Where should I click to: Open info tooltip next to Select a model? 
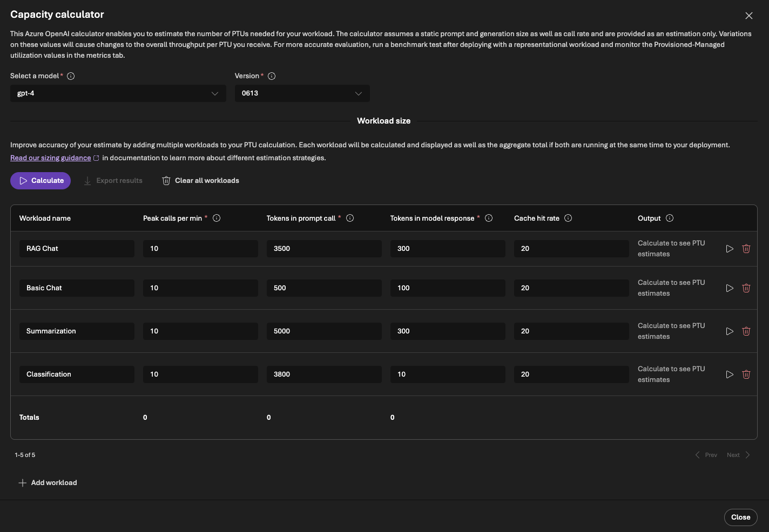tap(71, 76)
